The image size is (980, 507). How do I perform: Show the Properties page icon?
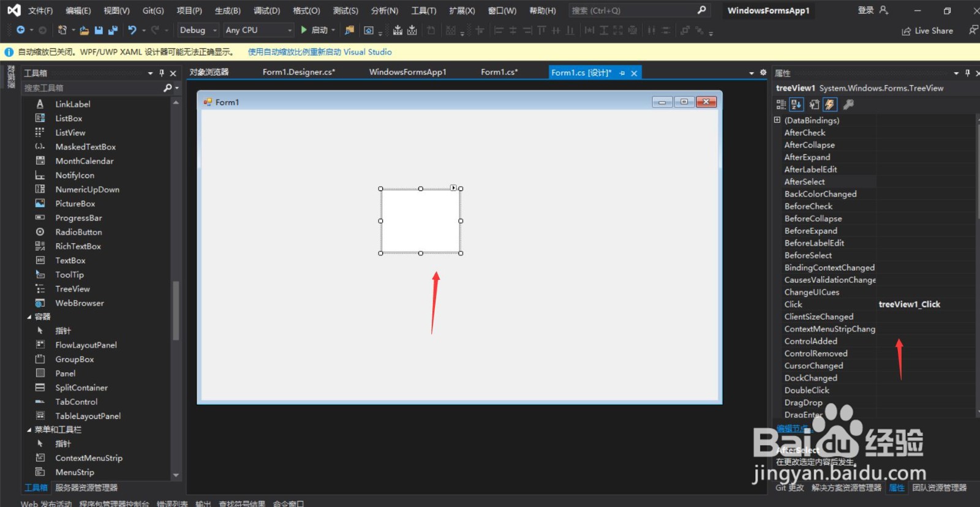(x=814, y=105)
